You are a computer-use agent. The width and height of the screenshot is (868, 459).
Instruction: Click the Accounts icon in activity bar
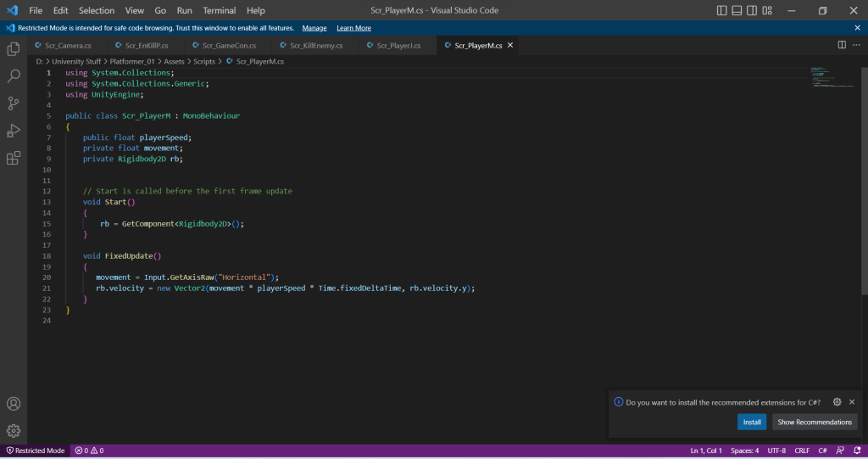pyautogui.click(x=14, y=404)
